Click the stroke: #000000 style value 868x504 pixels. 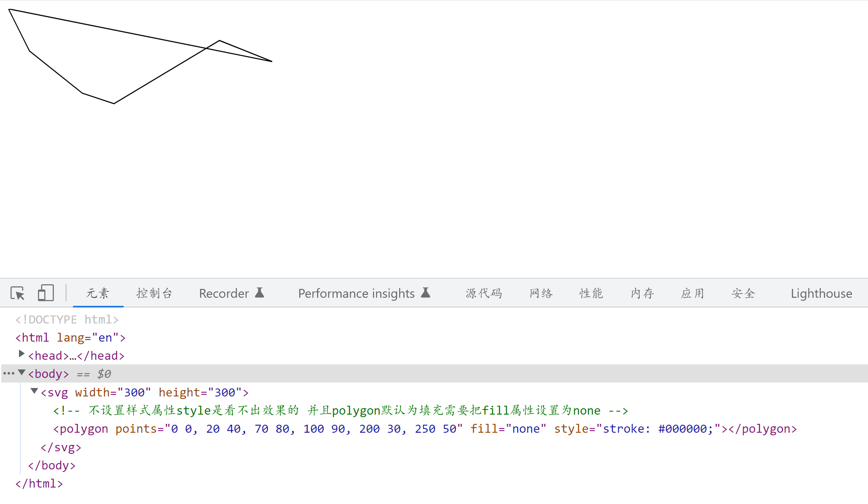tap(657, 429)
